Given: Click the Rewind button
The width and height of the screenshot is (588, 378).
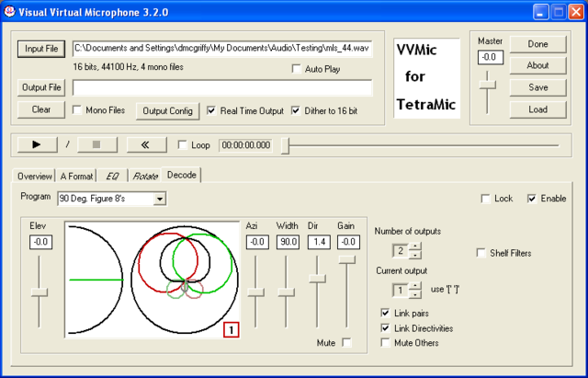Looking at the screenshot, I should (147, 145).
